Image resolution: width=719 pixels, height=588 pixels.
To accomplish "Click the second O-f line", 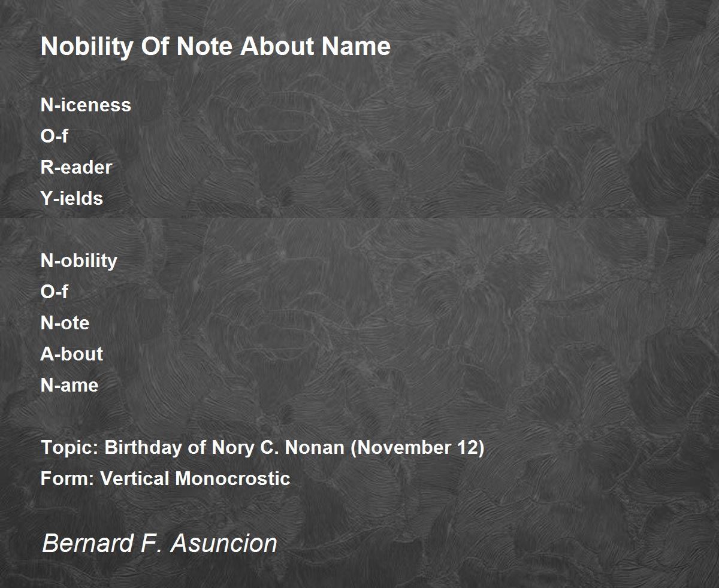I will pyautogui.click(x=54, y=292).
